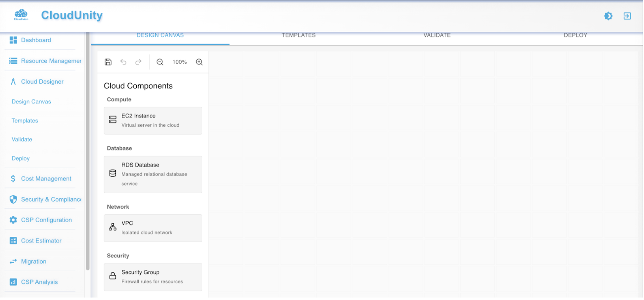Click the logout icon in header
Screen dimensions: 644x300
pyautogui.click(x=627, y=16)
